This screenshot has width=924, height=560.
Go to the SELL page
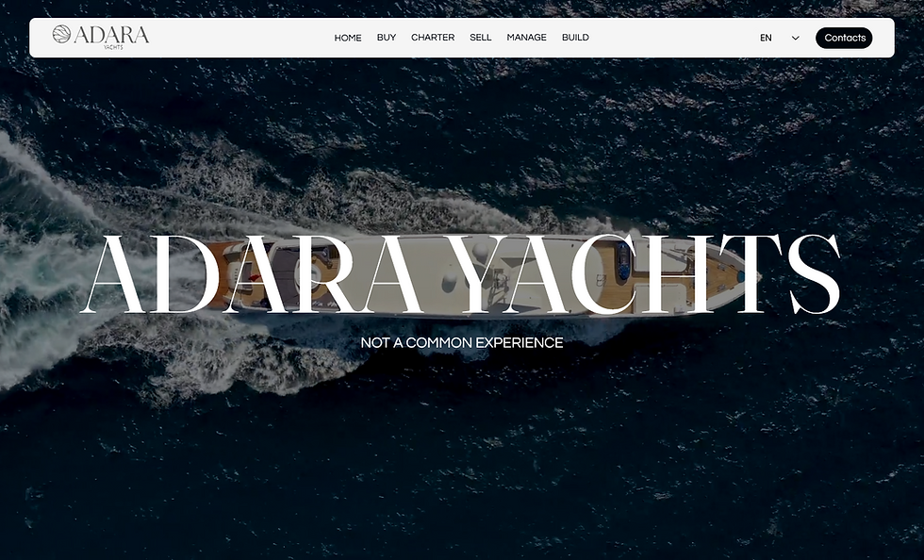coord(481,37)
